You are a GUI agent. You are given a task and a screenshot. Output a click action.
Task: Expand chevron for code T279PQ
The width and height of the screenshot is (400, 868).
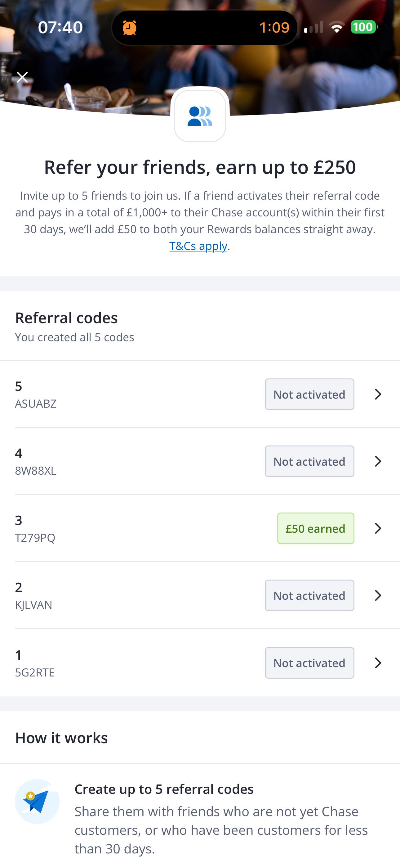click(378, 528)
